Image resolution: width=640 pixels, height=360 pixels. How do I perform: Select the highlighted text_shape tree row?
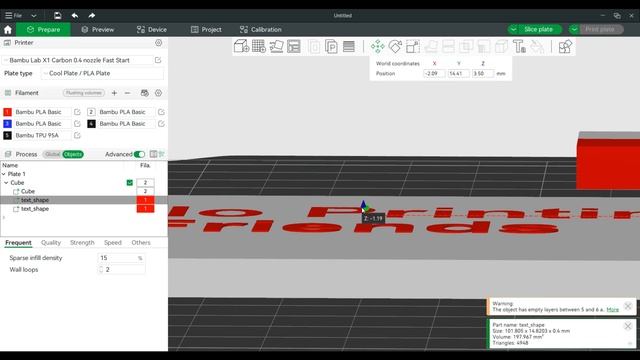tap(84, 200)
